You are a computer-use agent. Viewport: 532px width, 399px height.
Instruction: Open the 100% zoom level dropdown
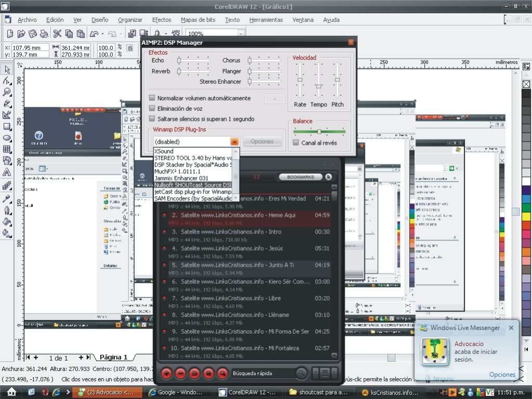pos(241,34)
